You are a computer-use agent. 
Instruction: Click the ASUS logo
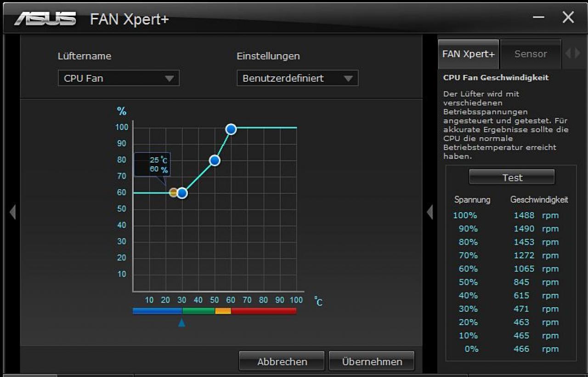pos(45,19)
